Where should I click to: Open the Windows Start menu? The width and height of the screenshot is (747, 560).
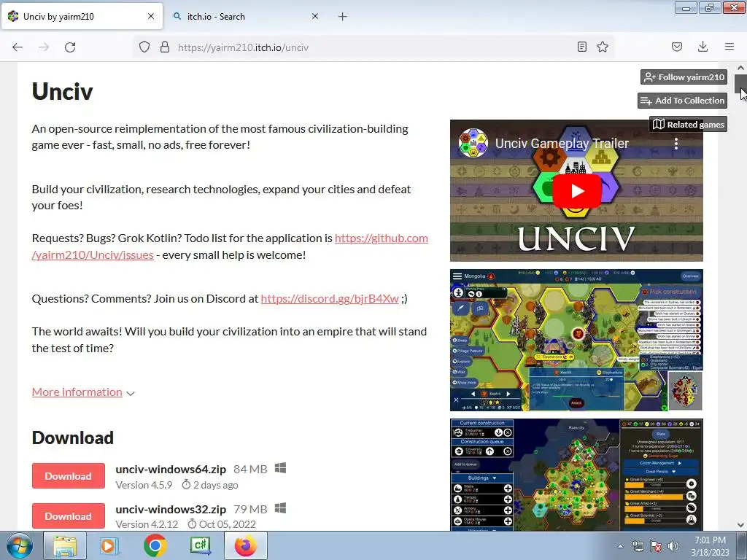click(20, 545)
